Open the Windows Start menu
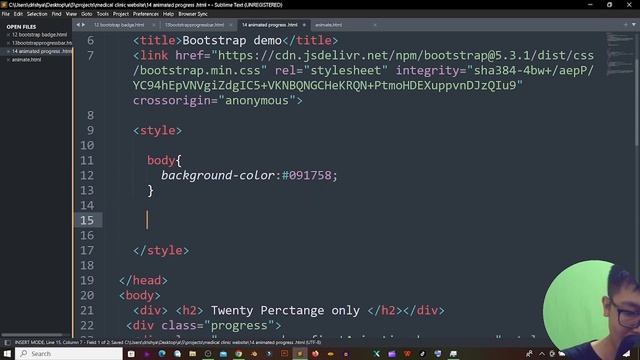The height and width of the screenshot is (360, 640). (x=7, y=353)
